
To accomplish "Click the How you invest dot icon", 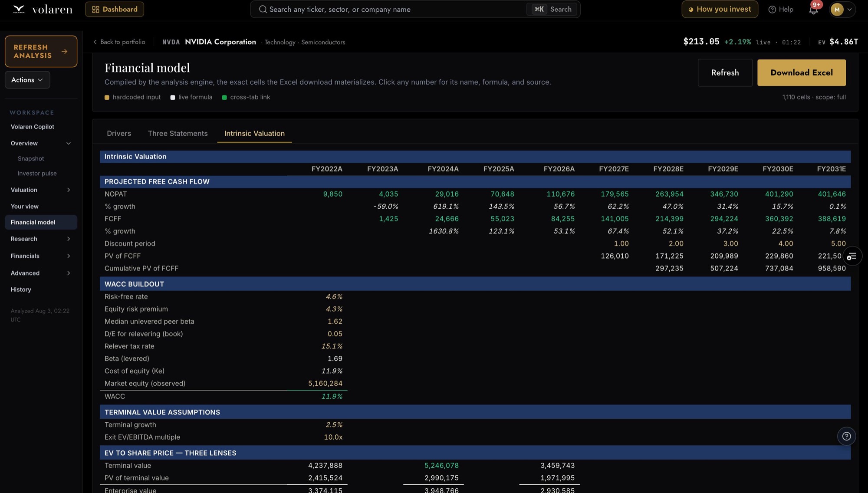I will [x=691, y=10].
